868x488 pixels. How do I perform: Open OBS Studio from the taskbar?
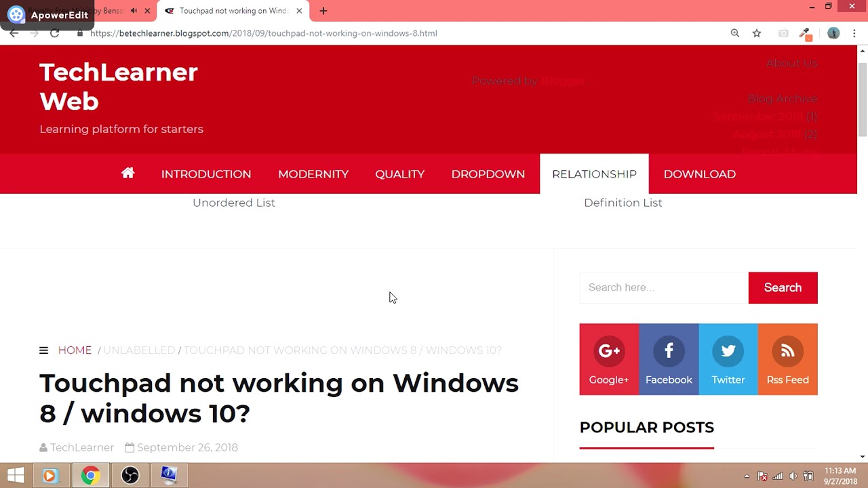tap(130, 476)
